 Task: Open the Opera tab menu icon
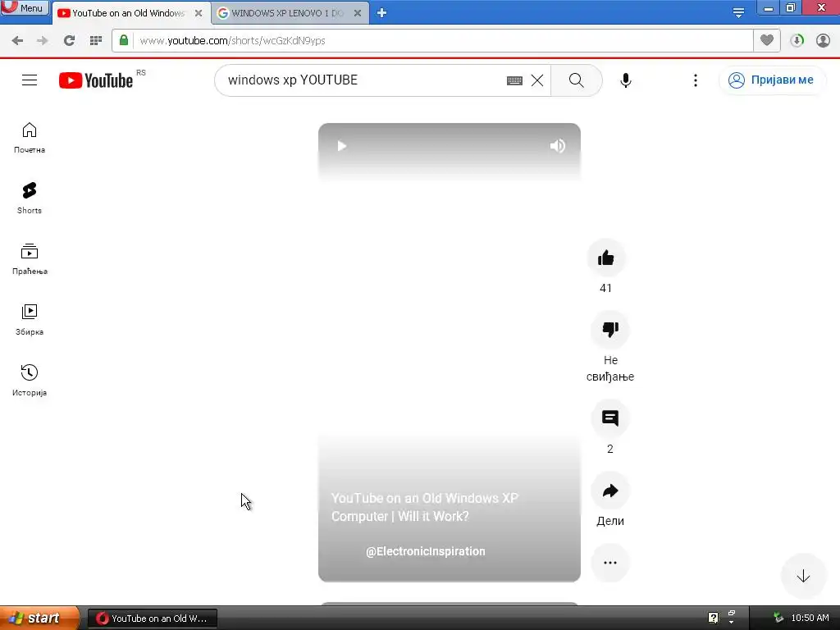738,12
